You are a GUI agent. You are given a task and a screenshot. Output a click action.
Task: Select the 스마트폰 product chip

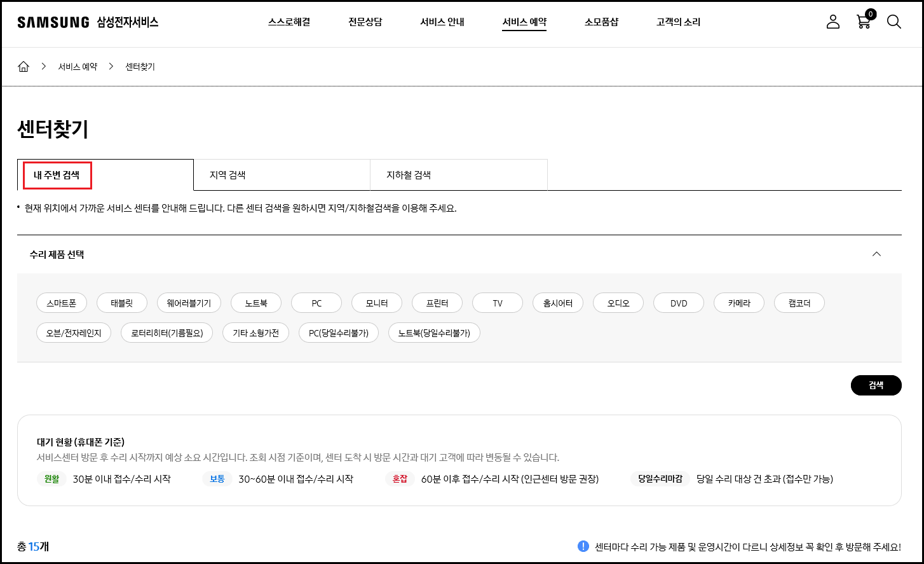point(62,303)
